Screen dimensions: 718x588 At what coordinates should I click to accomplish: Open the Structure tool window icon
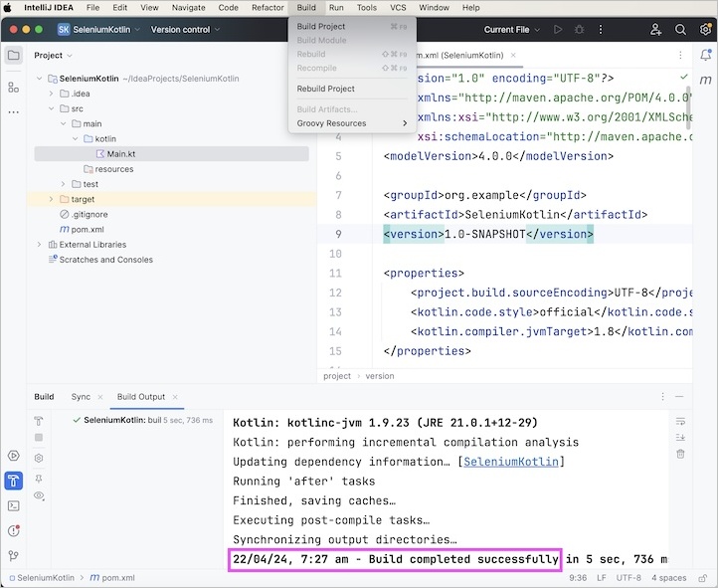click(x=14, y=88)
